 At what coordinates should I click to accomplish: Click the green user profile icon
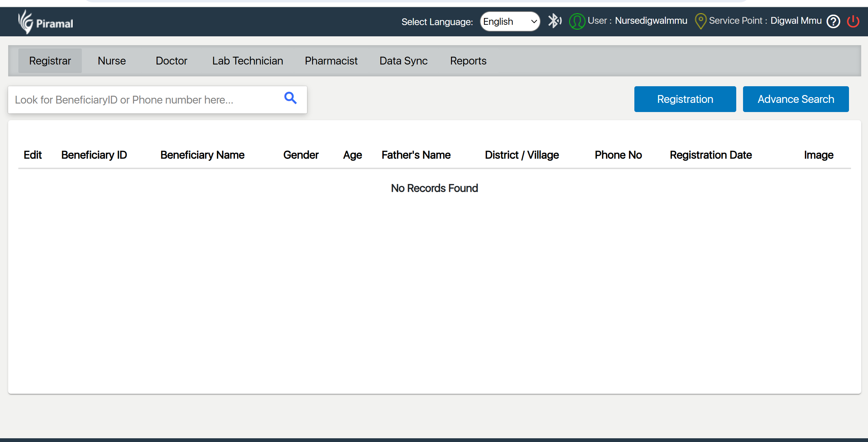pos(577,21)
